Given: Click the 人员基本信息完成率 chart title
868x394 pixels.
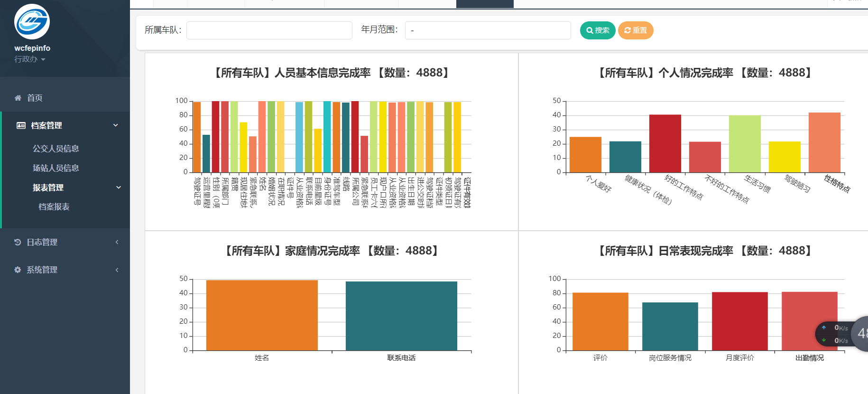Looking at the screenshot, I should click(332, 73).
